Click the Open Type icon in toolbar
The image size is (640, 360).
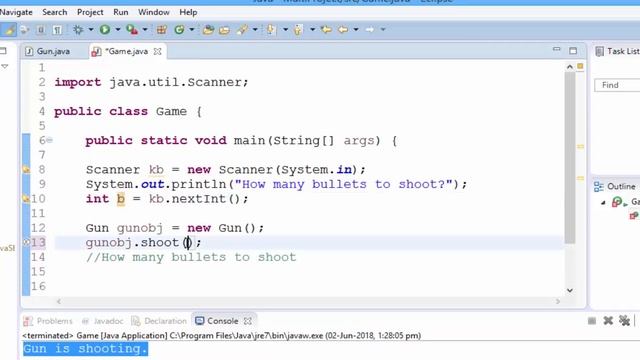point(208,29)
